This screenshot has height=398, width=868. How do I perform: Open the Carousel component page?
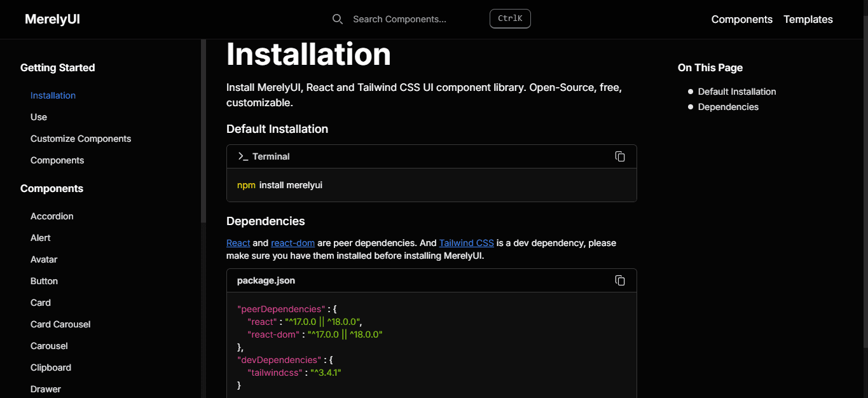click(x=49, y=346)
